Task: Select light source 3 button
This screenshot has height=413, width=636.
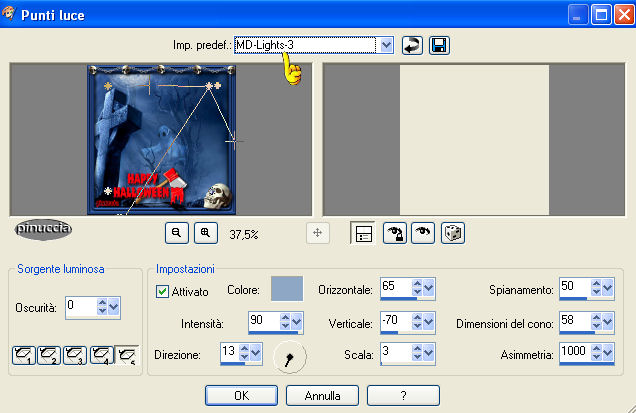Action: point(75,355)
